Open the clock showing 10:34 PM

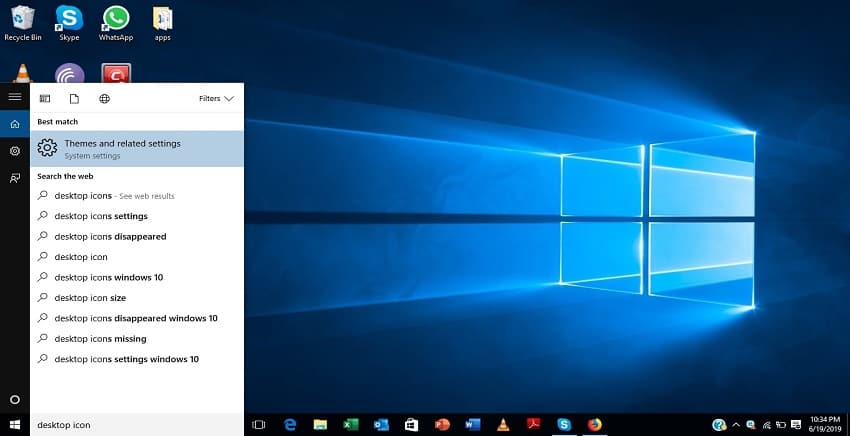click(x=825, y=424)
